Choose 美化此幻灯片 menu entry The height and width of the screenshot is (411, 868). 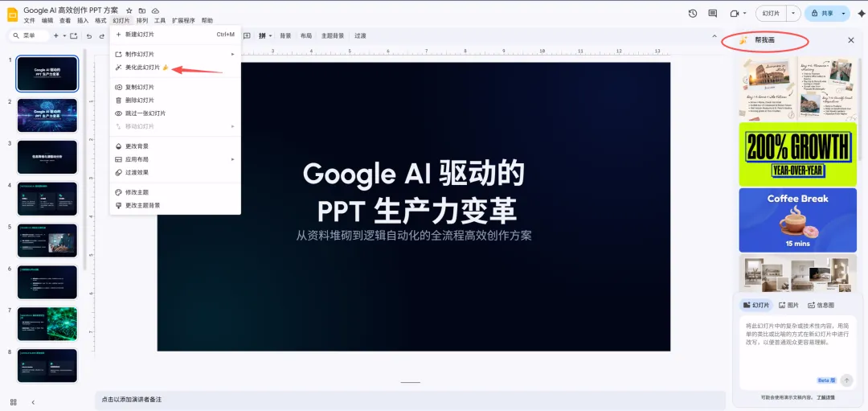click(175, 68)
